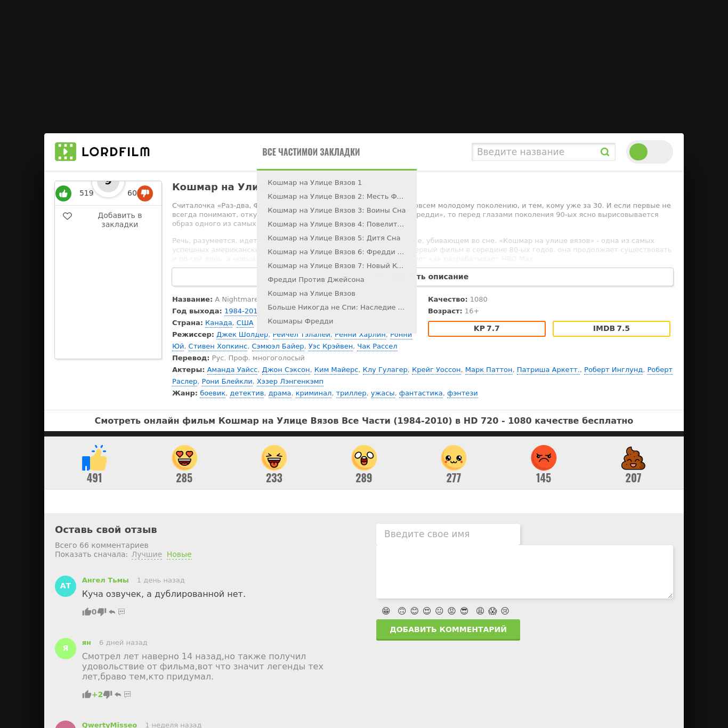Select Кошмары Фредди in the list

(x=301, y=321)
